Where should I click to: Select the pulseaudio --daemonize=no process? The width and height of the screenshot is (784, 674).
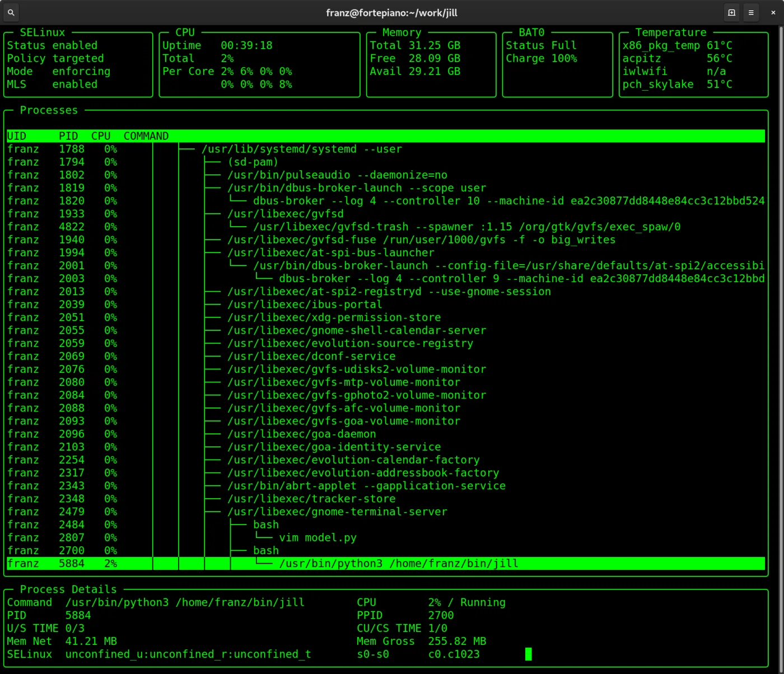coord(386,175)
